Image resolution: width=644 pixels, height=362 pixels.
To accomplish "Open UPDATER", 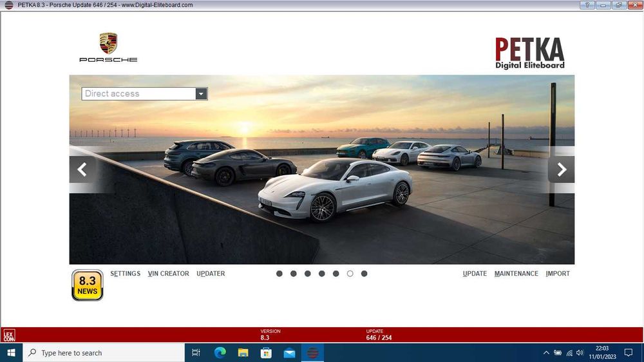I will click(211, 274).
